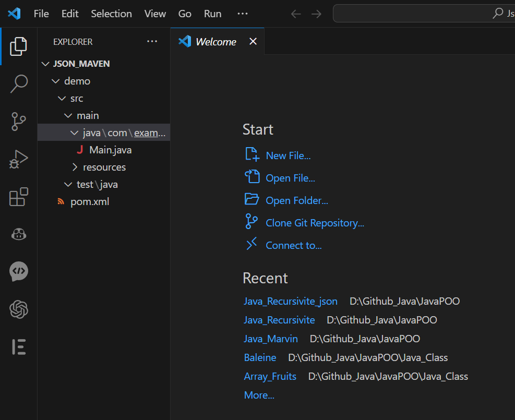Image resolution: width=515 pixels, height=420 pixels.
Task: Click the Explorer files icon
Action: click(19, 46)
